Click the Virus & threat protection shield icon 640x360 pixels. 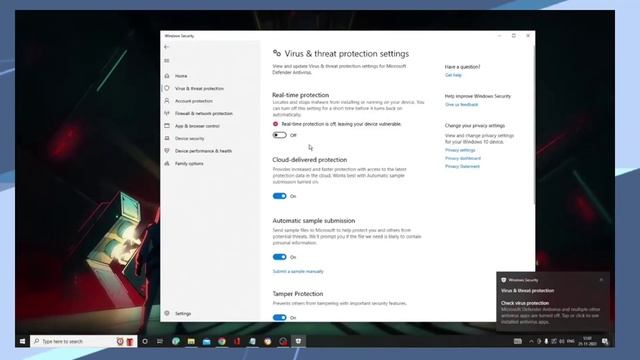167,88
